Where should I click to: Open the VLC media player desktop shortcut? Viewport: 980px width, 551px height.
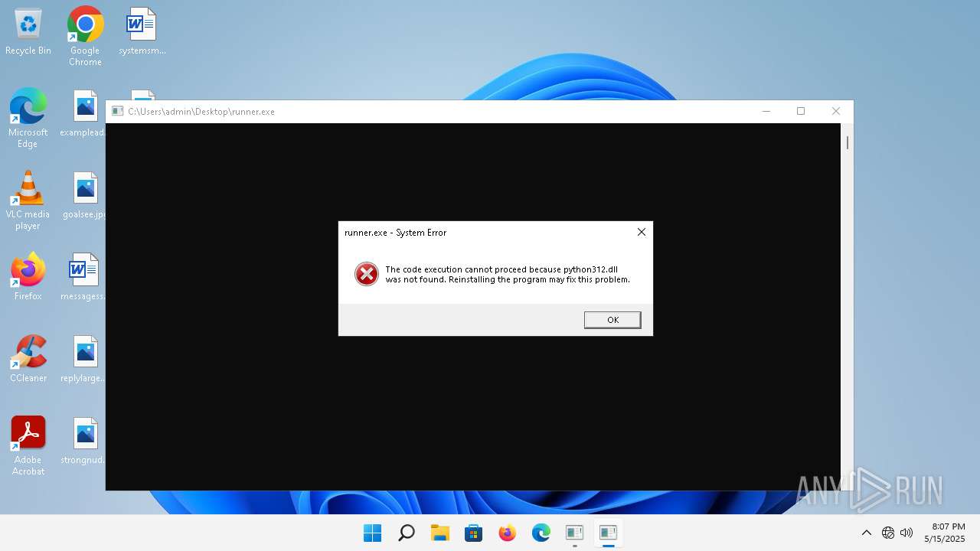pos(28,201)
